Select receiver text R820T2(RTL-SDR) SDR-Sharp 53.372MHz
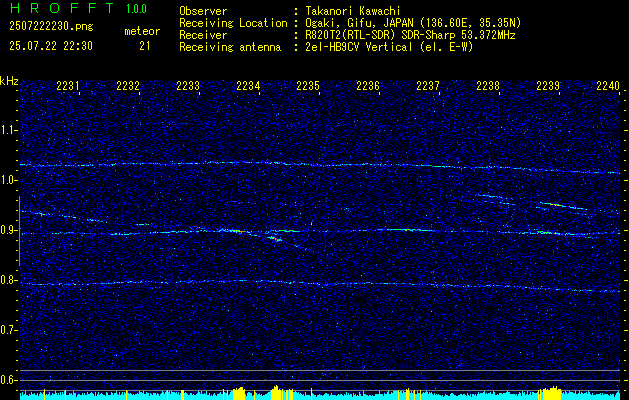Screen dimensions: 629x400 tap(410, 35)
